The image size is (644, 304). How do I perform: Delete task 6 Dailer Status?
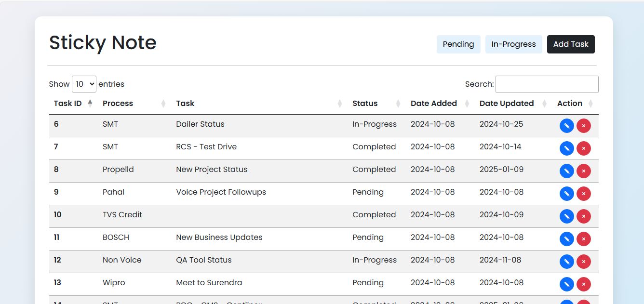pos(583,126)
